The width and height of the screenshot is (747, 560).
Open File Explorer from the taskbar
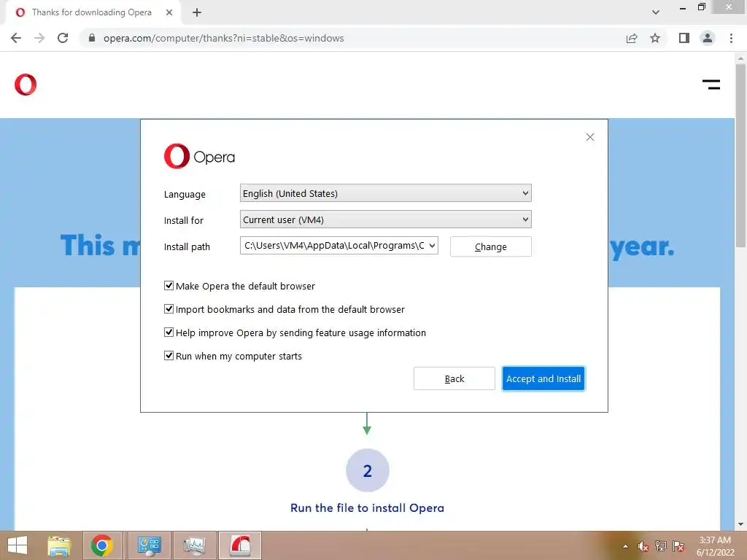(59, 545)
